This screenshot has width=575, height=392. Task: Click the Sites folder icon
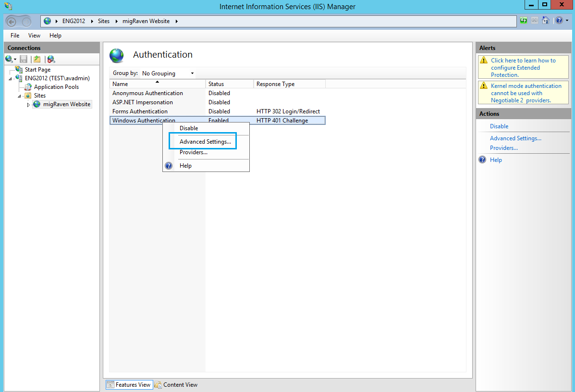coord(28,95)
